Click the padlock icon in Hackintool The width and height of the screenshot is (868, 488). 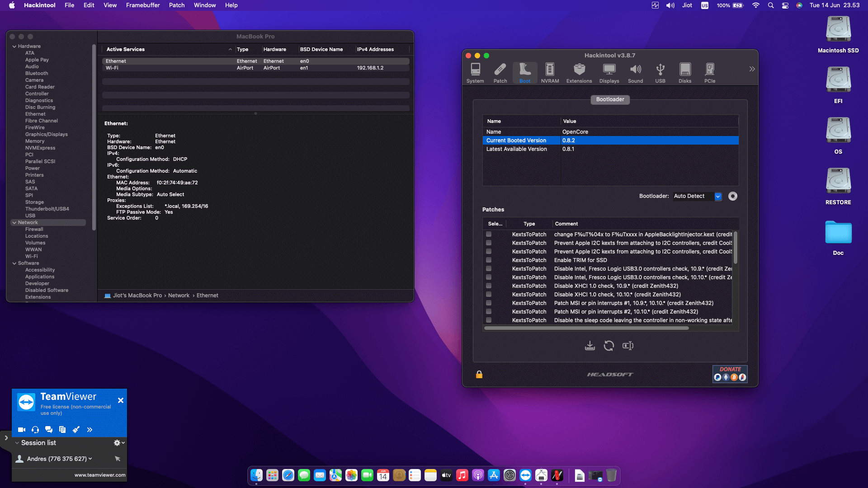pyautogui.click(x=479, y=374)
